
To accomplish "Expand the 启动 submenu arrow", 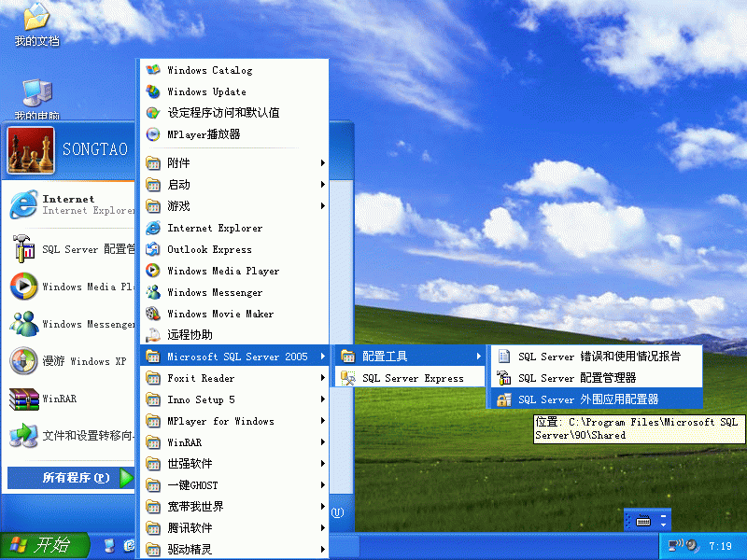I will [x=323, y=184].
